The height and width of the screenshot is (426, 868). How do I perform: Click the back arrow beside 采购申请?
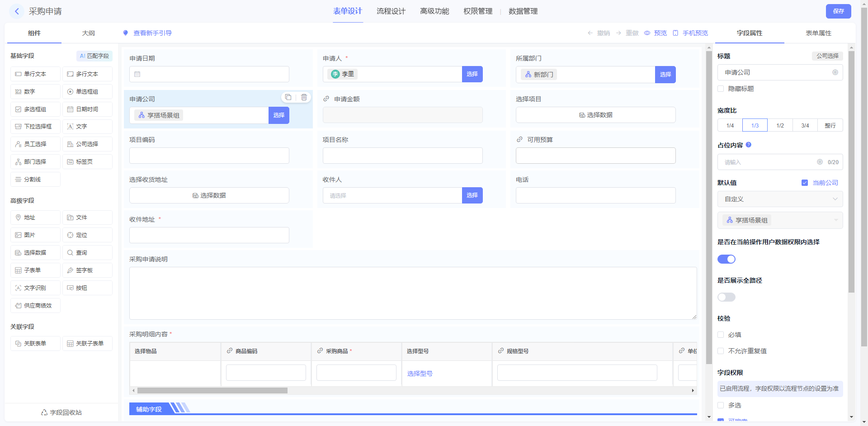[x=17, y=11]
